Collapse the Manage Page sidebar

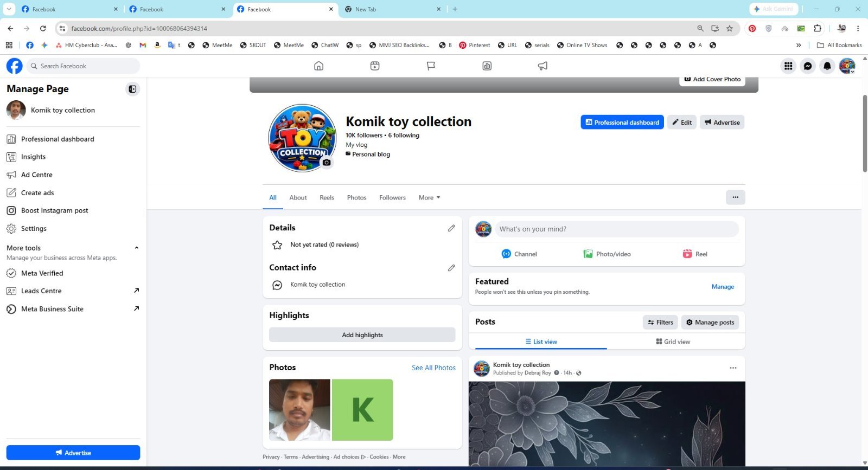(132, 89)
